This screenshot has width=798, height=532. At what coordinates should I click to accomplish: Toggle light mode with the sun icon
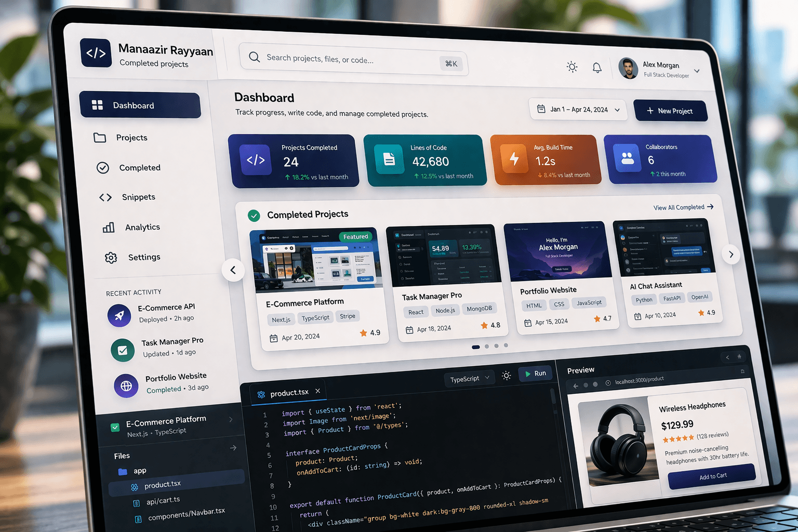tap(571, 66)
